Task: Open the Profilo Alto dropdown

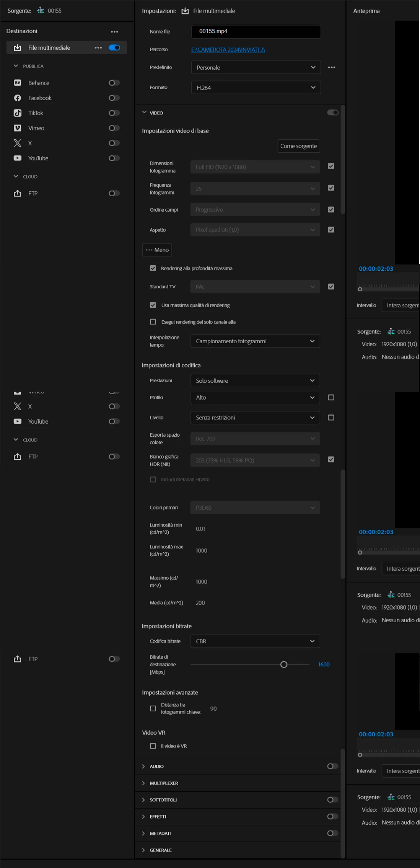Action: (255, 398)
